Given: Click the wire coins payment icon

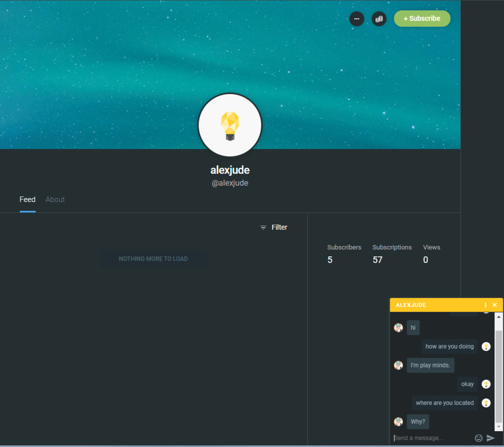Looking at the screenshot, I should [x=379, y=19].
